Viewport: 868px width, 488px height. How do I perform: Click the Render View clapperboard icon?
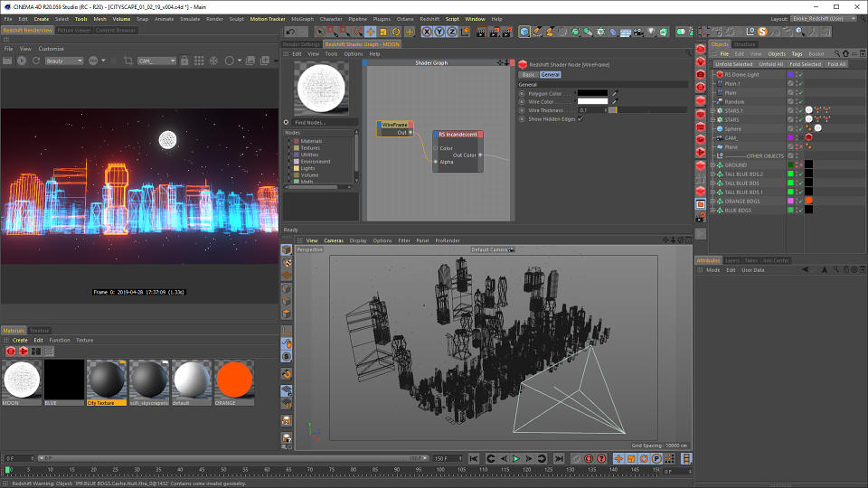point(481,32)
